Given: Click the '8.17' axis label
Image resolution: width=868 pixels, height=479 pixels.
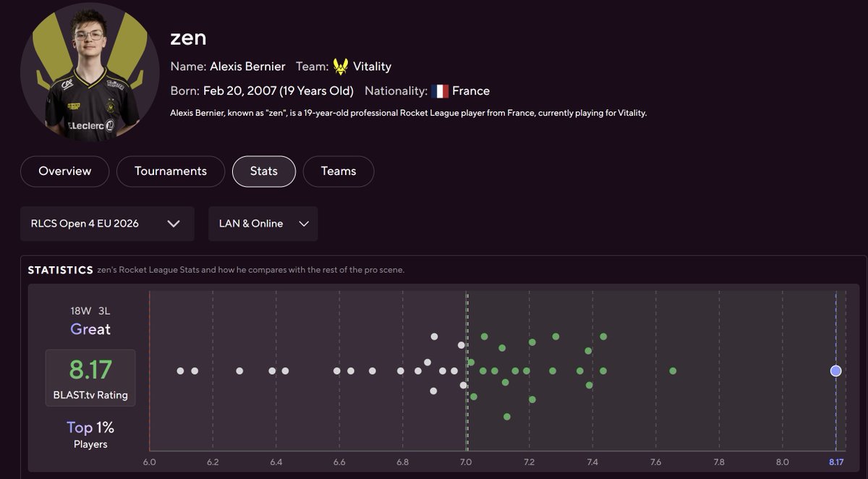Looking at the screenshot, I should click(x=836, y=462).
